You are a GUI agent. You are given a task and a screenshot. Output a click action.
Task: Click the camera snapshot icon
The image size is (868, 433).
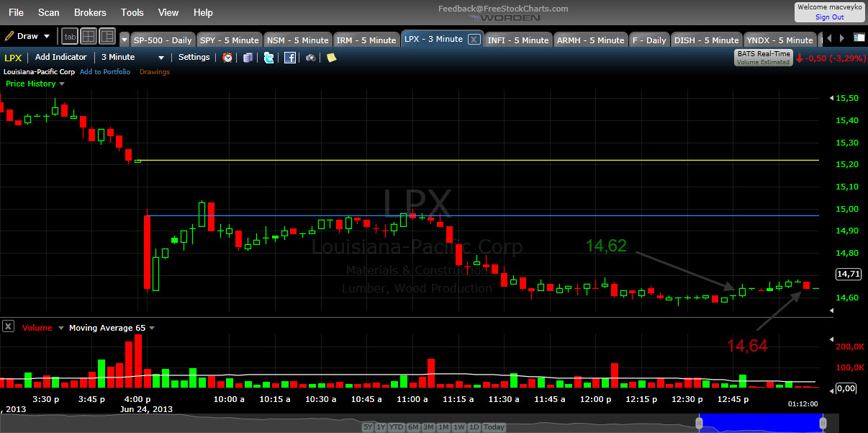[310, 58]
